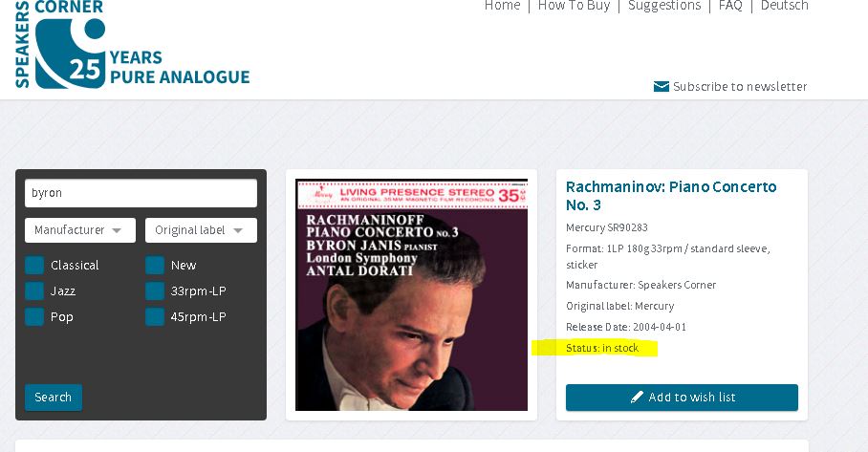Image resolution: width=868 pixels, height=452 pixels.
Task: Check the 45rpm-LP filter
Action: pyautogui.click(x=155, y=317)
